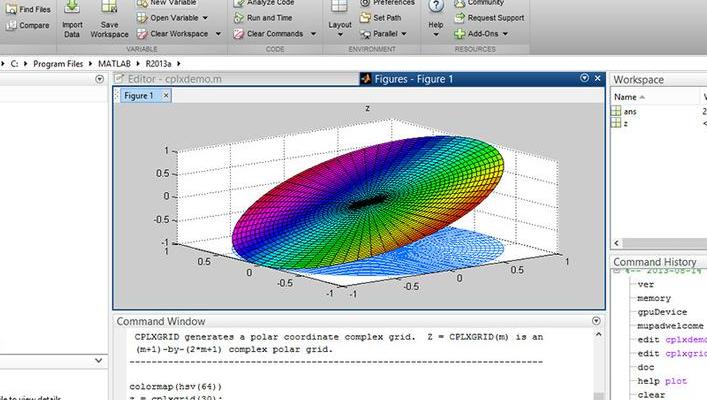707x400 pixels.
Task: Expand the Clear Commands dropdown arrow
Action: click(313, 34)
